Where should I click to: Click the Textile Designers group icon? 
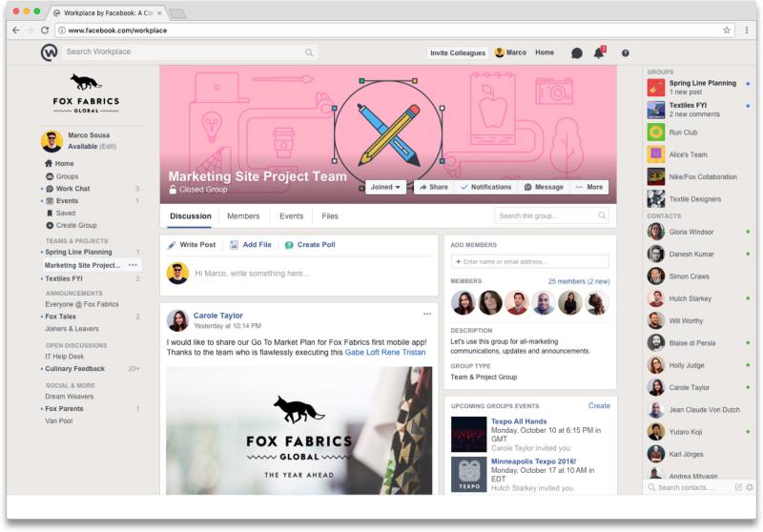click(x=656, y=199)
